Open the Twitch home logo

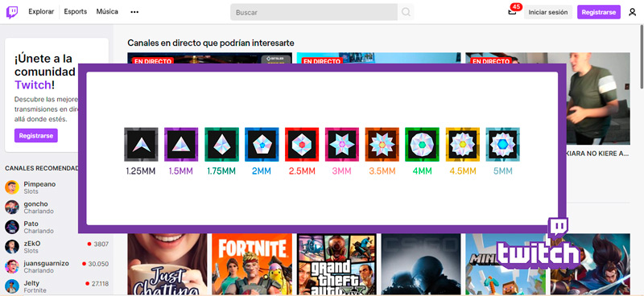click(12, 12)
